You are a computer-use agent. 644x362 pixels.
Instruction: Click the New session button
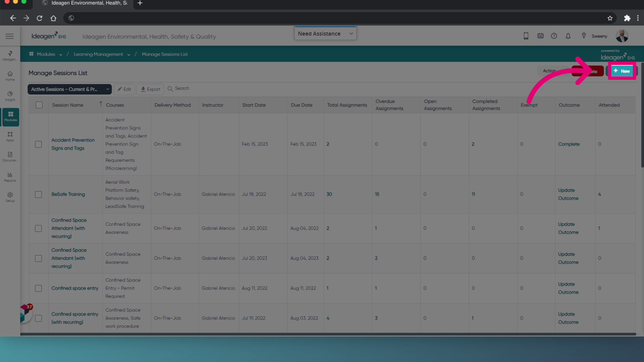point(622,71)
